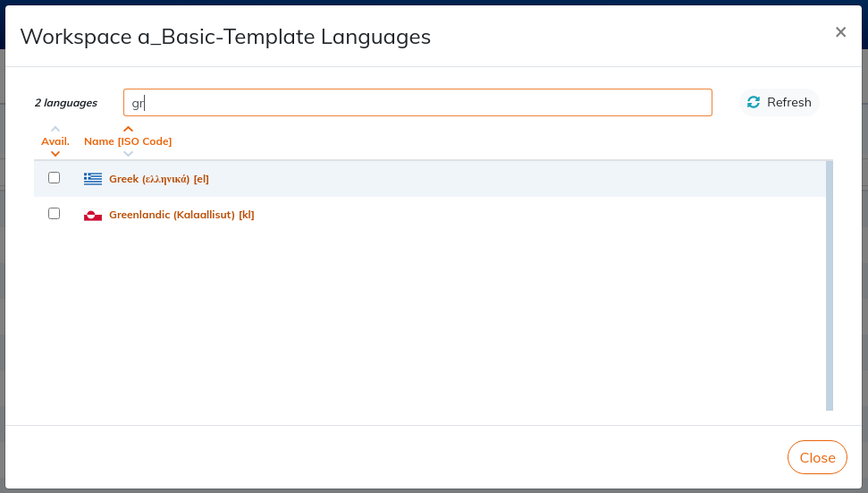Select the Greek language row

click(430, 178)
